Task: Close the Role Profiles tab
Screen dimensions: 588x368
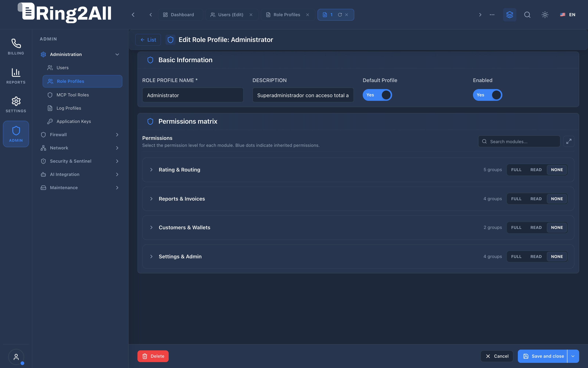Action: [308, 15]
